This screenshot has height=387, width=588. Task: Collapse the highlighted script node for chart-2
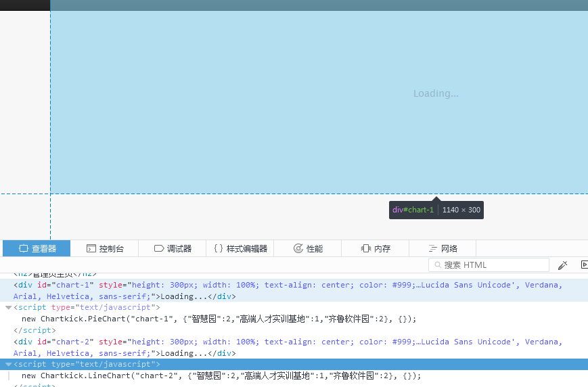(8, 364)
